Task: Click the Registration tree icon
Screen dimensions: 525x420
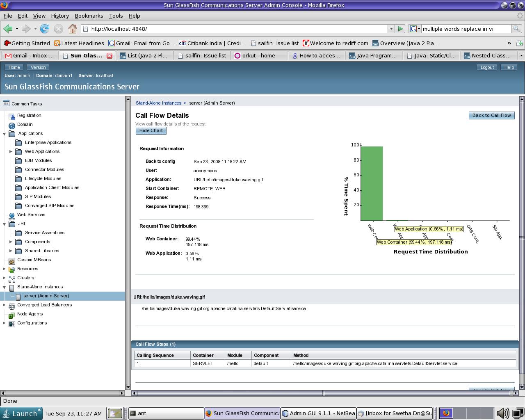Action: 12,116
